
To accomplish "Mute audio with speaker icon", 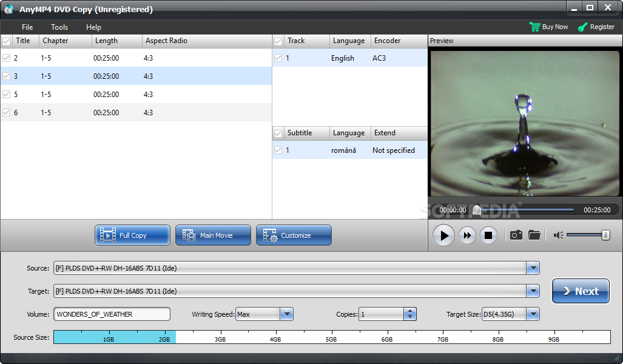I will click(x=558, y=235).
